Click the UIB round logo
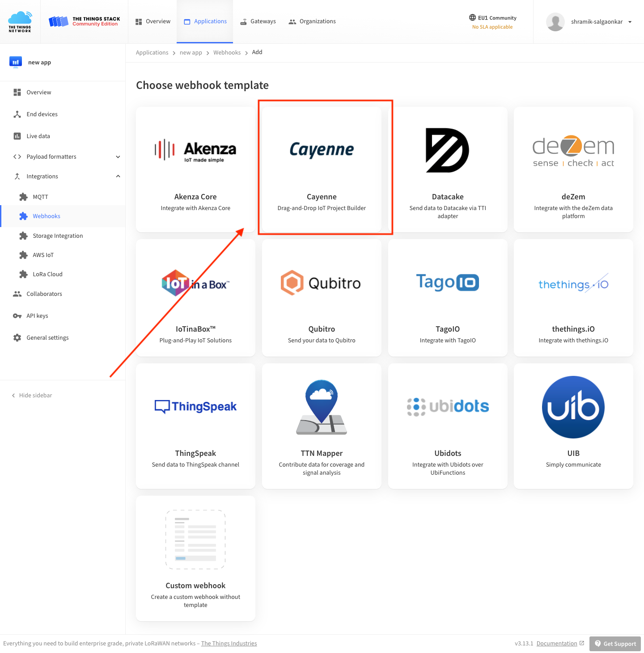Screen dimensions: 644x653 click(573, 407)
